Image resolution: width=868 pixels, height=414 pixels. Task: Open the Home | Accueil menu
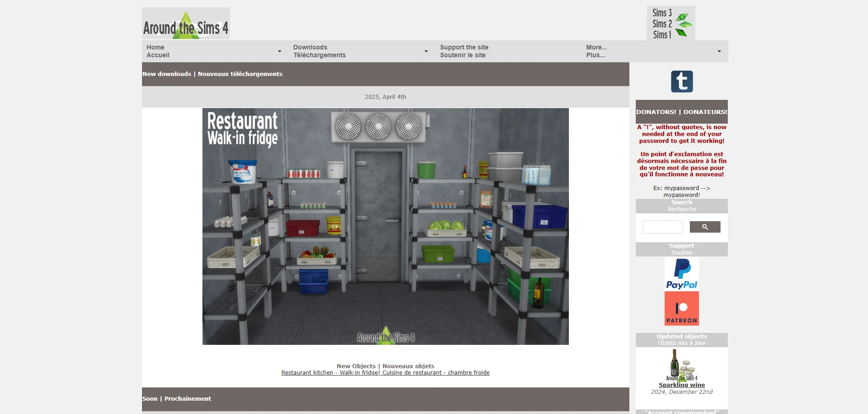(x=158, y=51)
